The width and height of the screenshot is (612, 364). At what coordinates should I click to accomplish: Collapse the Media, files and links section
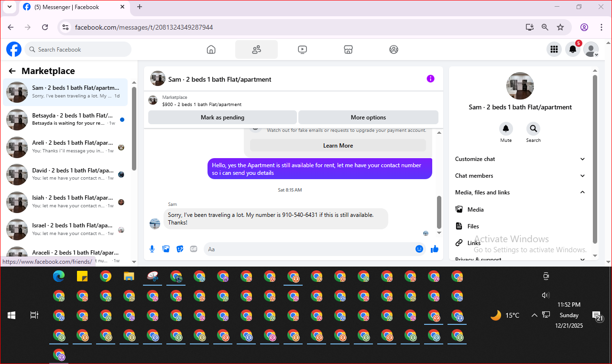click(520, 193)
